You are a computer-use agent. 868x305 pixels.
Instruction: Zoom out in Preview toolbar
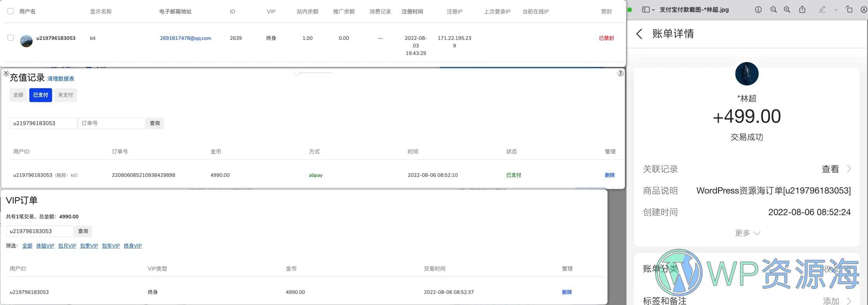[x=773, y=10]
